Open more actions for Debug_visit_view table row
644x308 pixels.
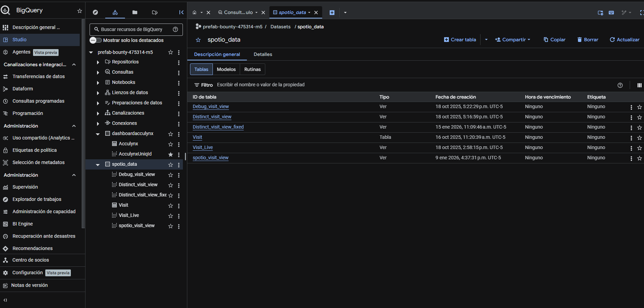631,107
